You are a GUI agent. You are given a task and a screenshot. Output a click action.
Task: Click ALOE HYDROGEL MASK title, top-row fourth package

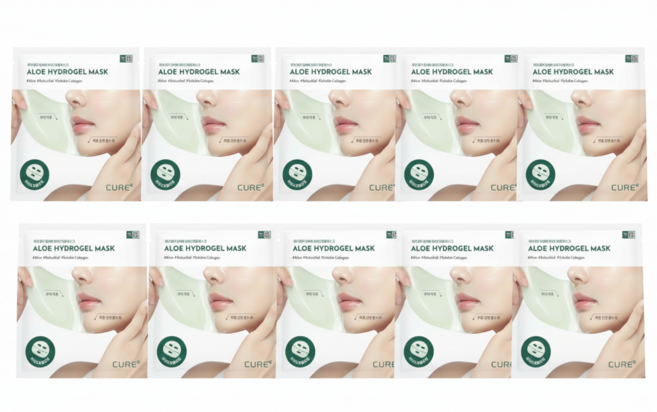[x=452, y=72]
